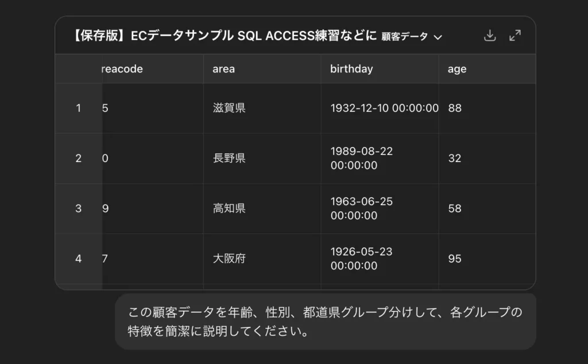The height and width of the screenshot is (364, 588).
Task: Select the 高知県 cell
Action: (x=229, y=208)
